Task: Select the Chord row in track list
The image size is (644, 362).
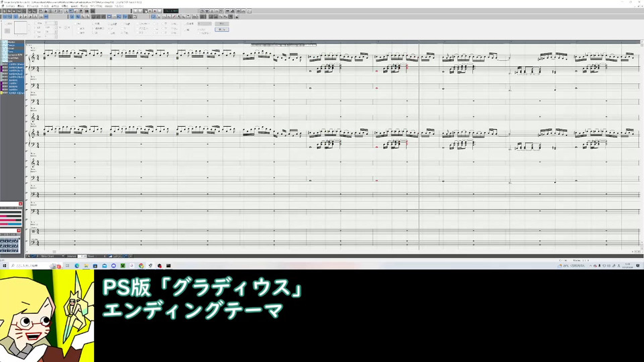Action: tap(16, 48)
